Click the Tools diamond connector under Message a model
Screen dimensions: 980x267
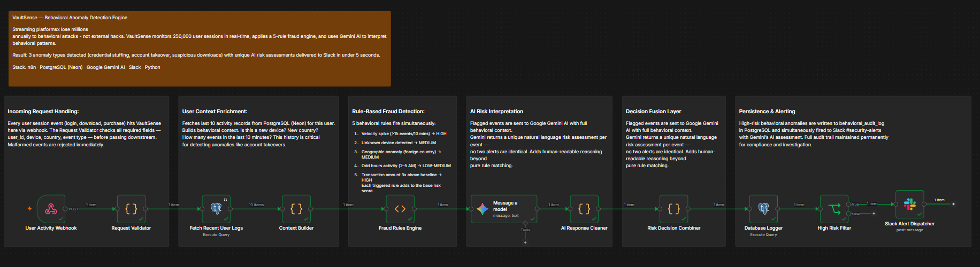tap(525, 223)
